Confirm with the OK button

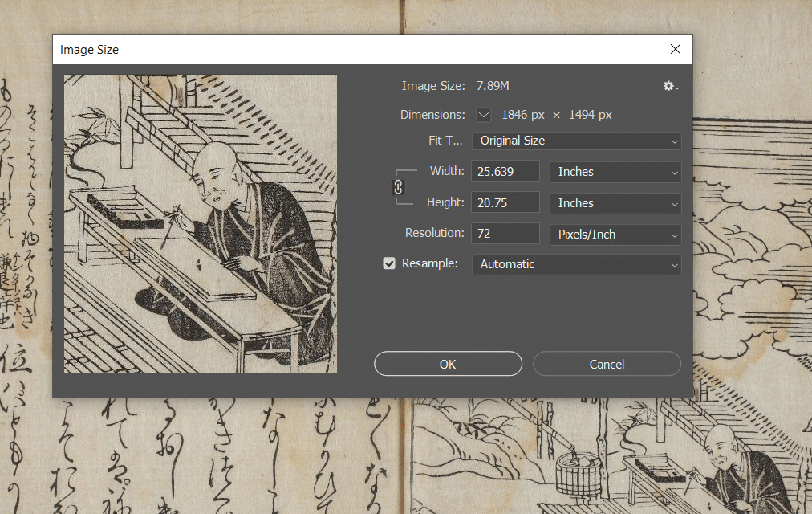point(448,365)
